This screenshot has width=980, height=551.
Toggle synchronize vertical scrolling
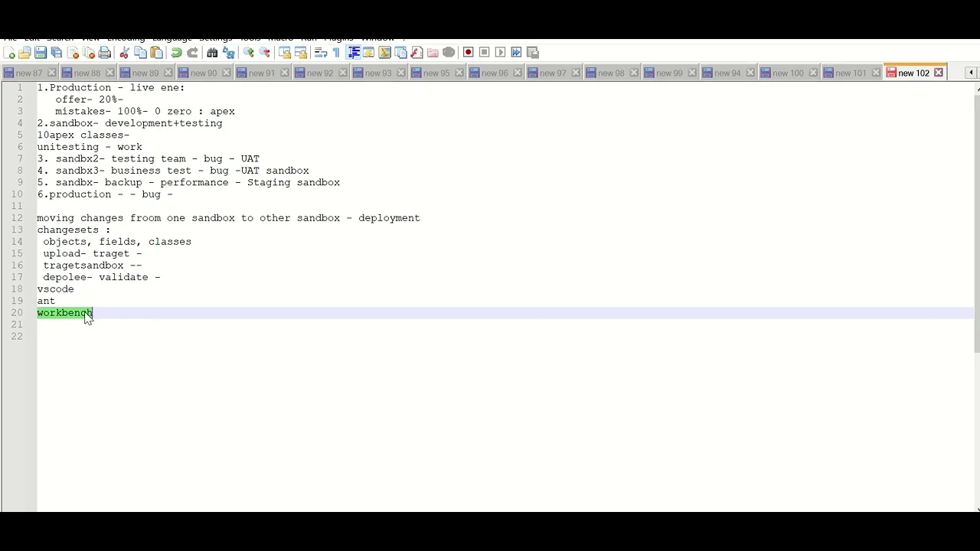285,52
